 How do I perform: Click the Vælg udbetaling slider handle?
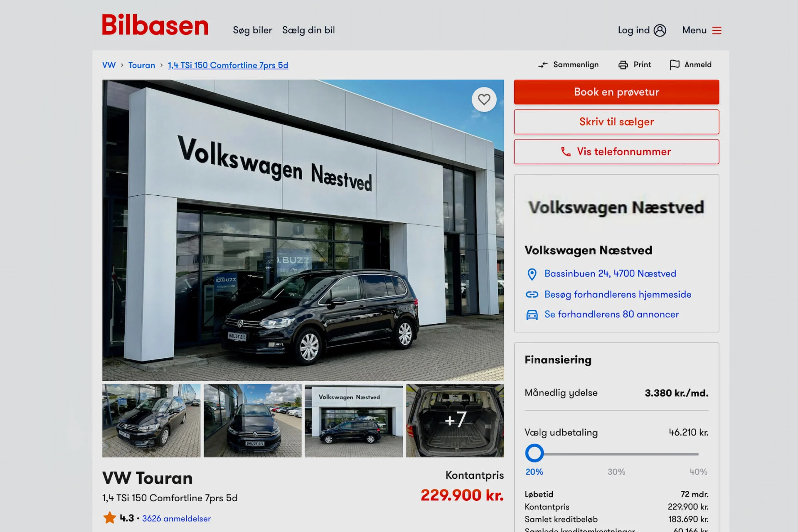pos(534,453)
